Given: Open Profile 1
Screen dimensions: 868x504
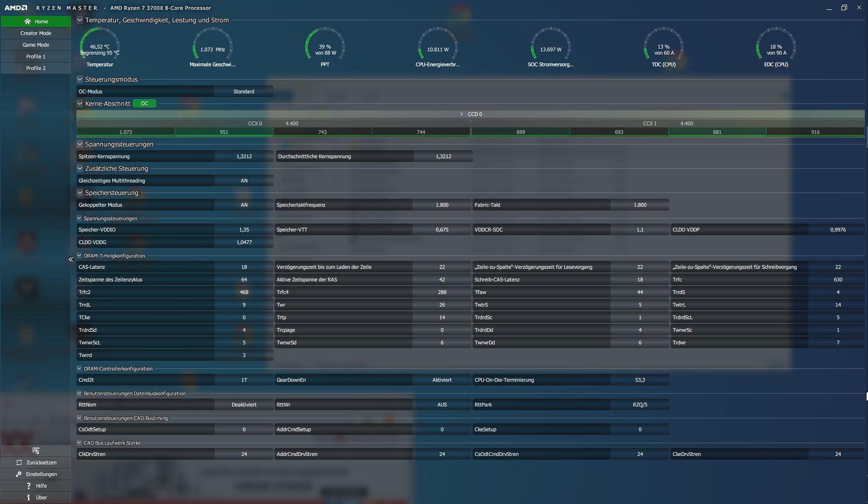Looking at the screenshot, I should pos(36,56).
